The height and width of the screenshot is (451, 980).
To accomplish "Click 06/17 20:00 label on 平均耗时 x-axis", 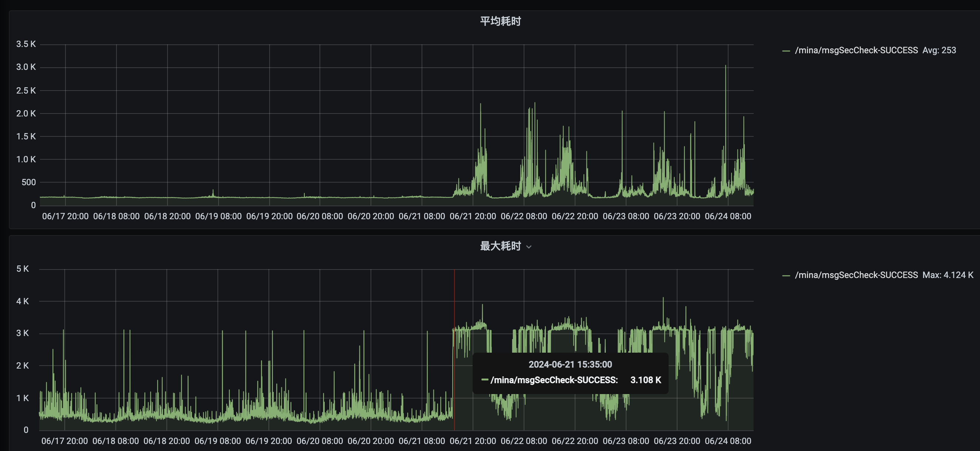I will 65,216.
